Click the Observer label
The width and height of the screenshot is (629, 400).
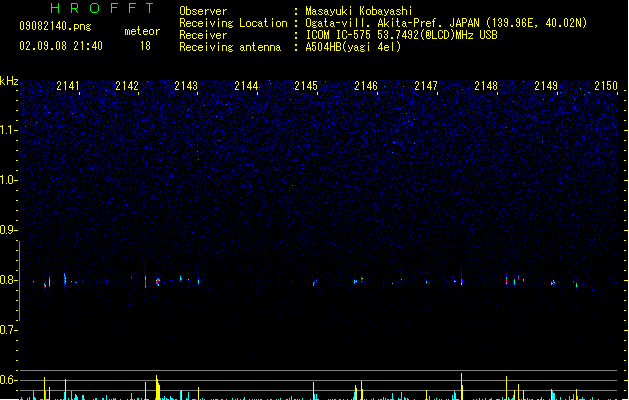[203, 11]
